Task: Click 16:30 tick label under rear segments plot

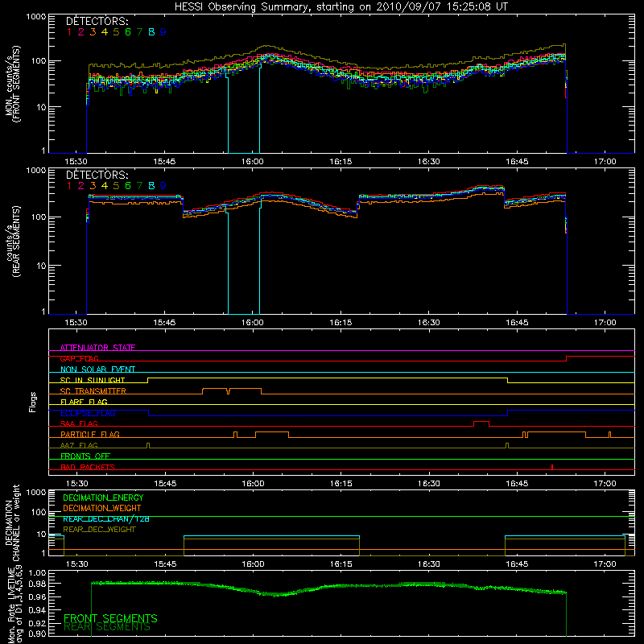Action: coord(428,323)
